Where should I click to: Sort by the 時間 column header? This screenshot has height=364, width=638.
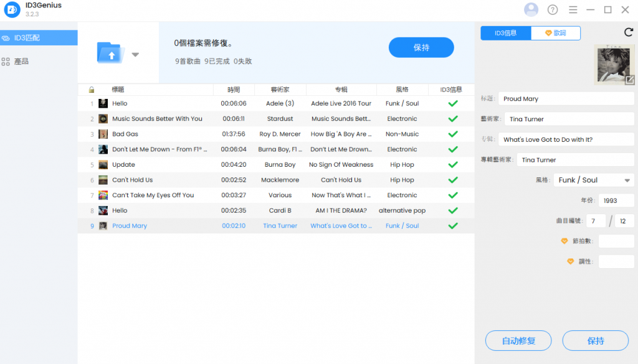click(234, 90)
